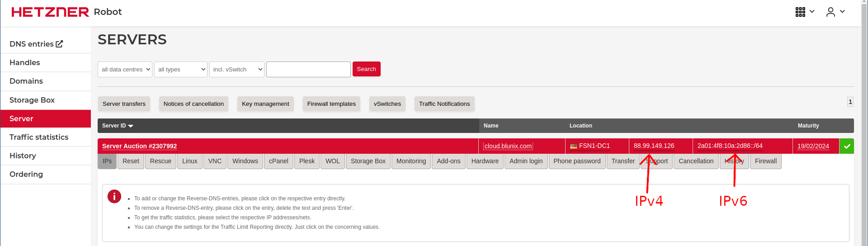868x246 pixels.
Task: Open Handles in the sidebar
Action: tap(45, 62)
